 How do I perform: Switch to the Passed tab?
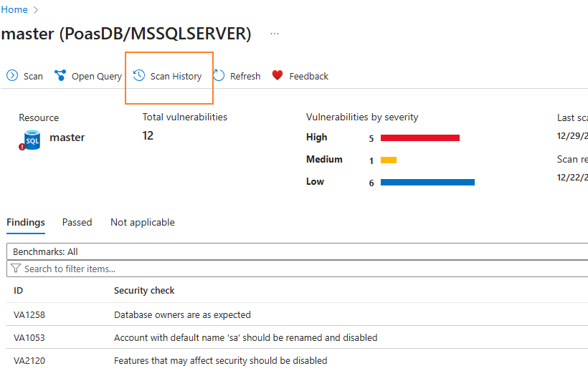(x=77, y=222)
